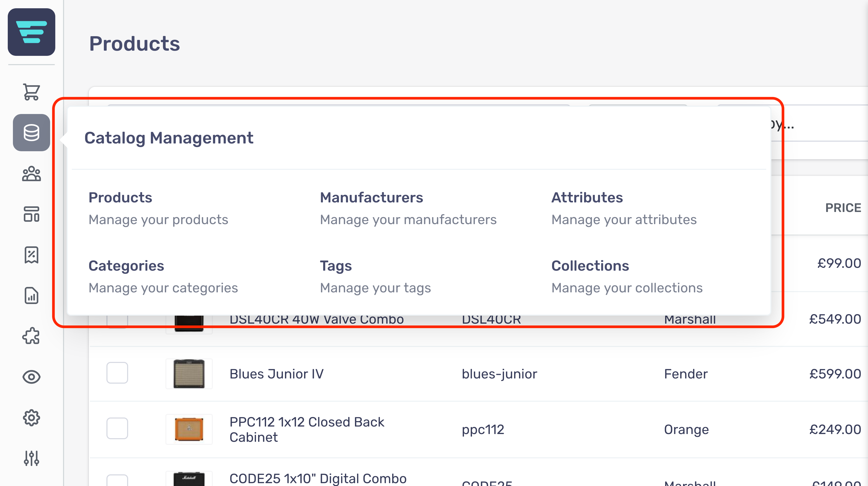Open Categories from the catalog flyout
868x486 pixels.
click(163, 276)
